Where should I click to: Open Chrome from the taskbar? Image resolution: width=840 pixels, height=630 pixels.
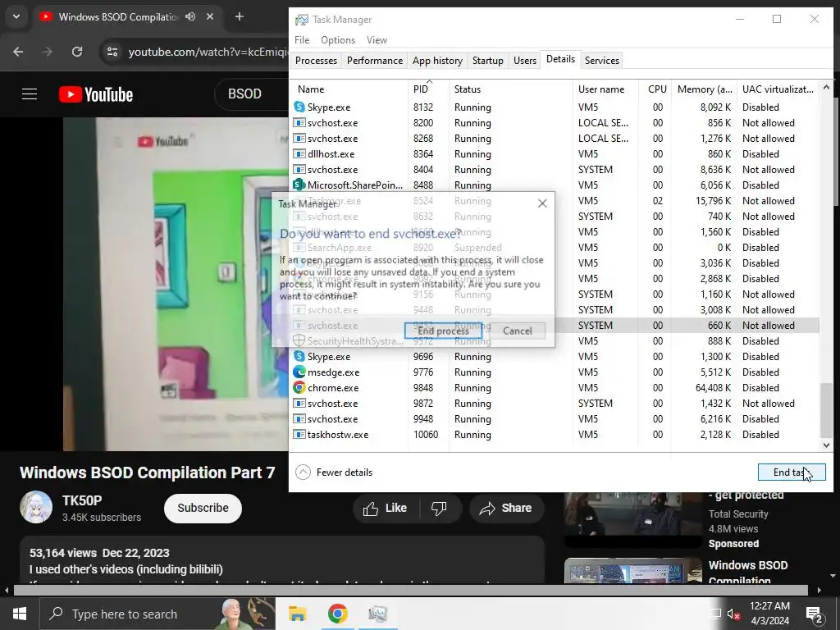coord(337,614)
